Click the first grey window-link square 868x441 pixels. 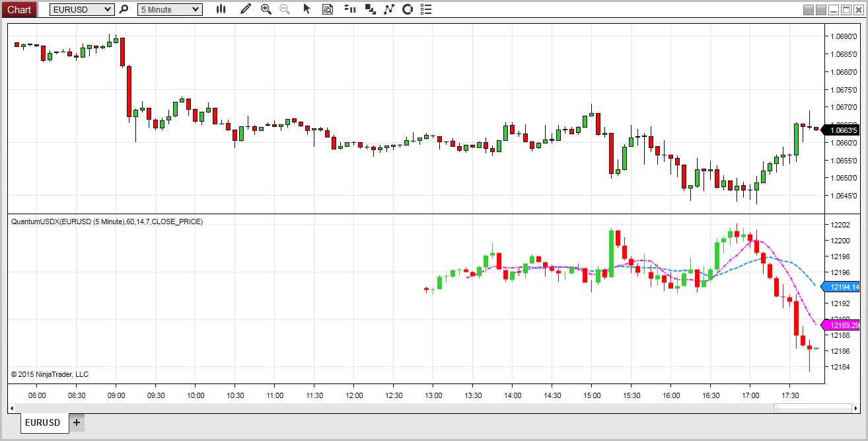point(808,10)
